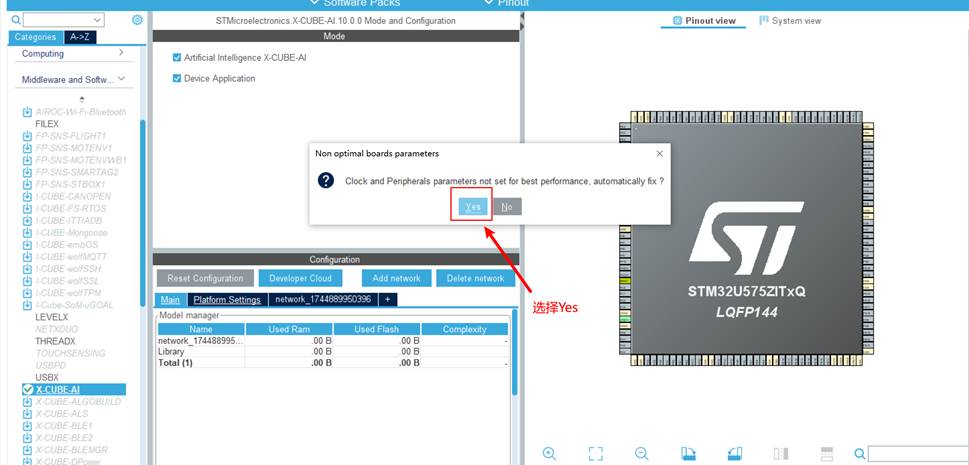The image size is (969, 465).
Task: Click the download icon beside FP-SNS-SMARTAG2
Action: tap(27, 173)
